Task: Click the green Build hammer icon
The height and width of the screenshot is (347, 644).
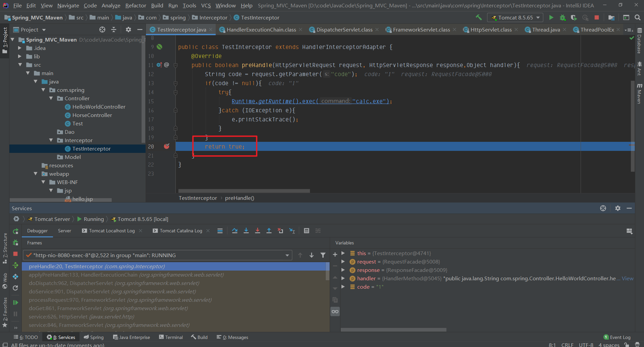Action: tap(479, 17)
